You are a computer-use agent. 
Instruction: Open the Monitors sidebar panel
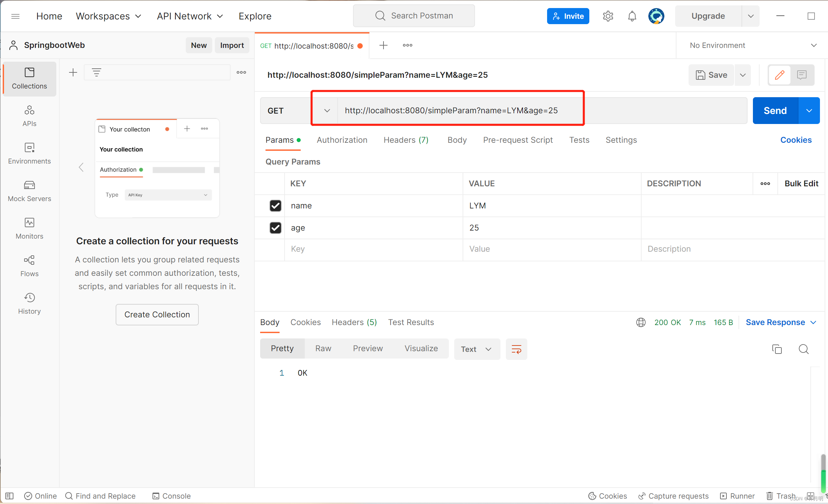[x=29, y=229]
